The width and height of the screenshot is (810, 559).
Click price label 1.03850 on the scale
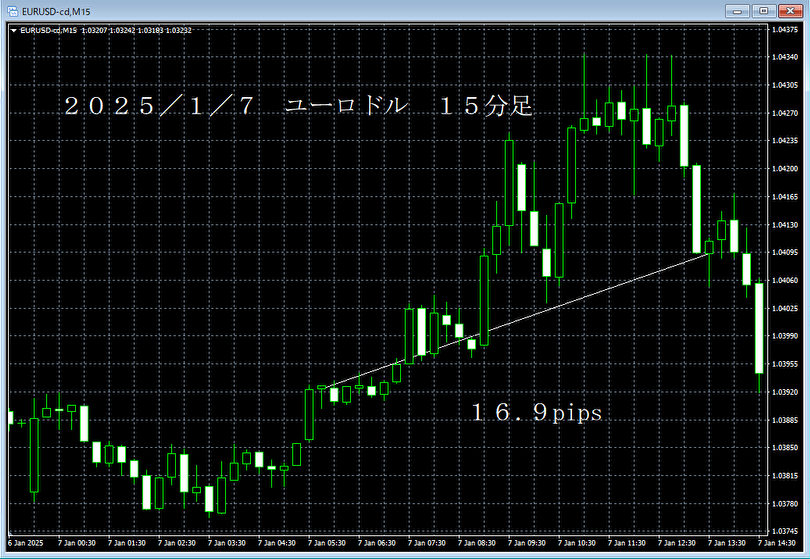(785, 447)
